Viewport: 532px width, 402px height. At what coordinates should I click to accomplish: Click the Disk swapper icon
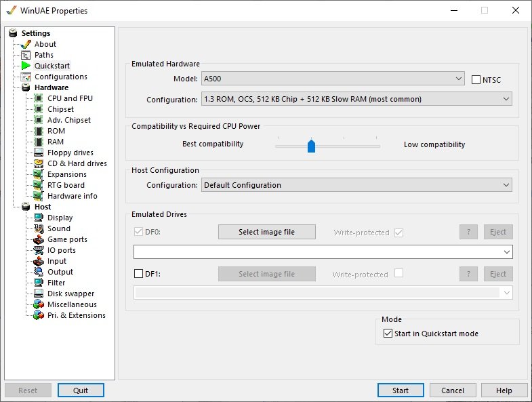pyautogui.click(x=39, y=294)
